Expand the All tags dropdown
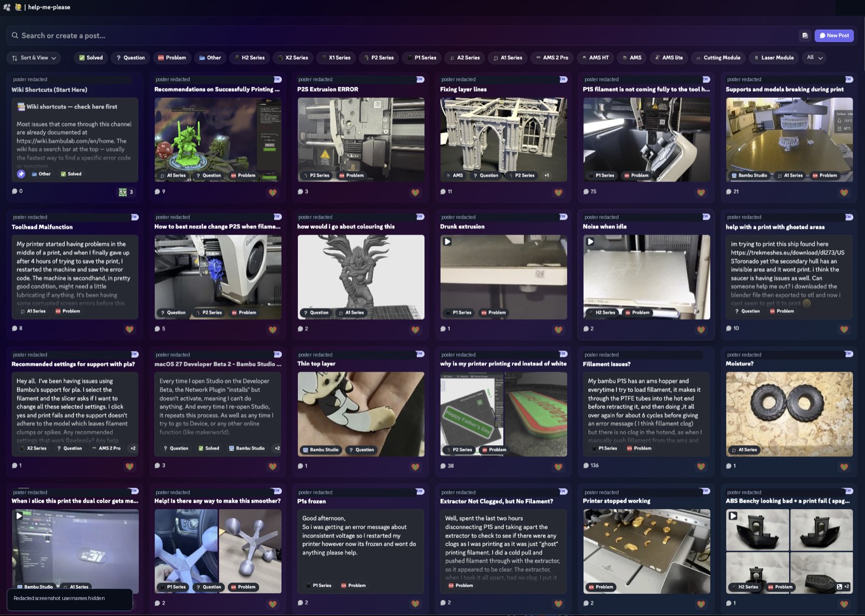The width and height of the screenshot is (865, 616). tap(814, 58)
